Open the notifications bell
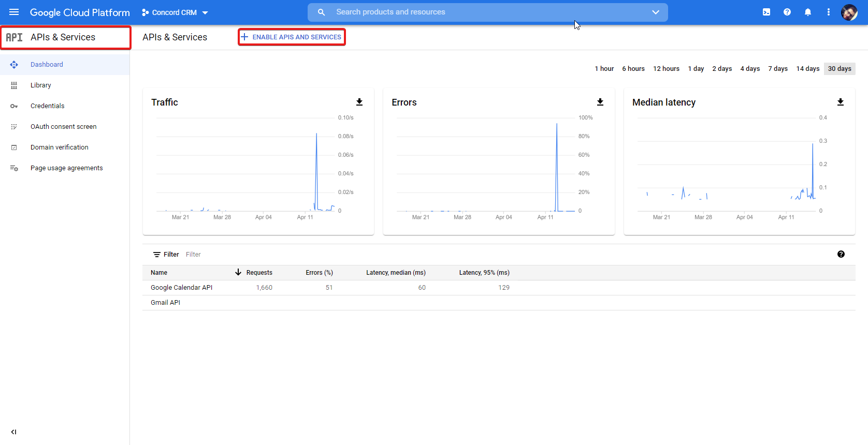868x445 pixels. (808, 12)
